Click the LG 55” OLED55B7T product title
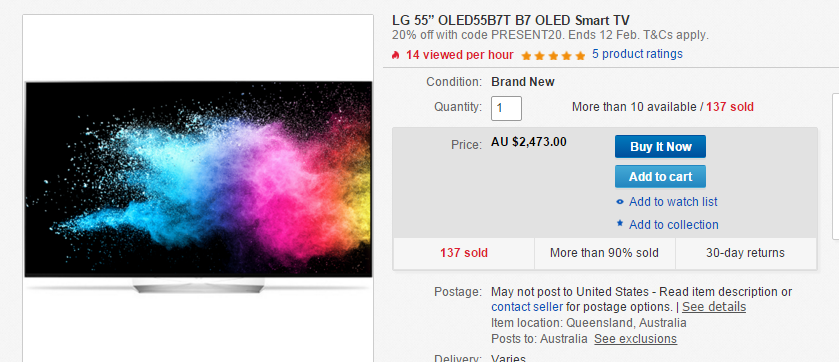Image resolution: width=839 pixels, height=362 pixels. [x=511, y=21]
